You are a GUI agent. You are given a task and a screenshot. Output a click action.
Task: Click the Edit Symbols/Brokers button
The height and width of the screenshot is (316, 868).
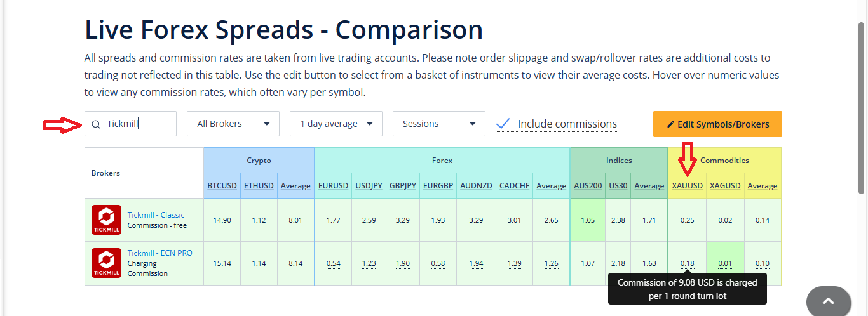coord(717,124)
